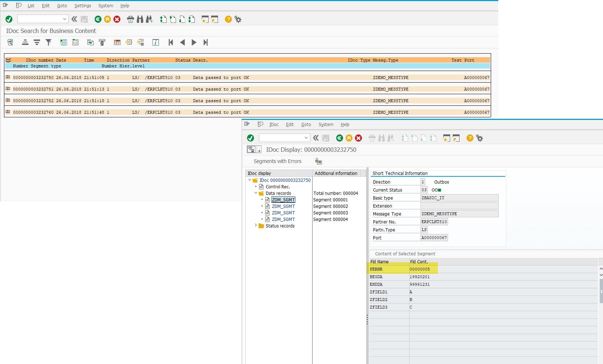Select ZDM_SGMT for Segment 000003

click(x=283, y=213)
